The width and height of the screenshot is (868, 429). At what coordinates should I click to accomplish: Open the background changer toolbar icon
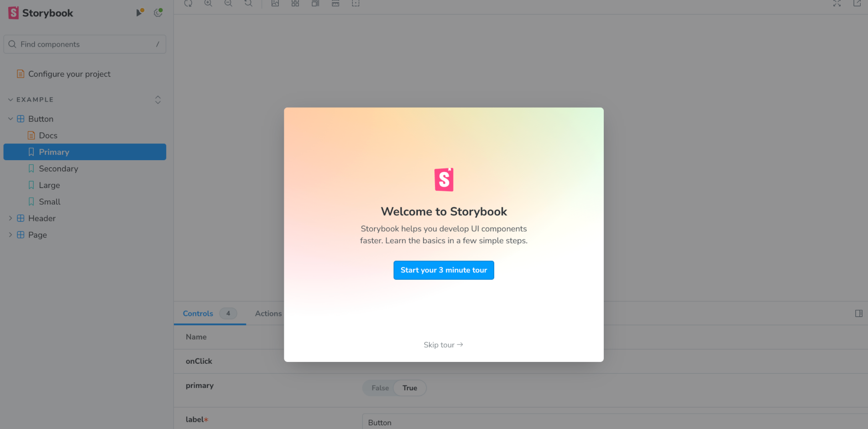(x=275, y=3)
